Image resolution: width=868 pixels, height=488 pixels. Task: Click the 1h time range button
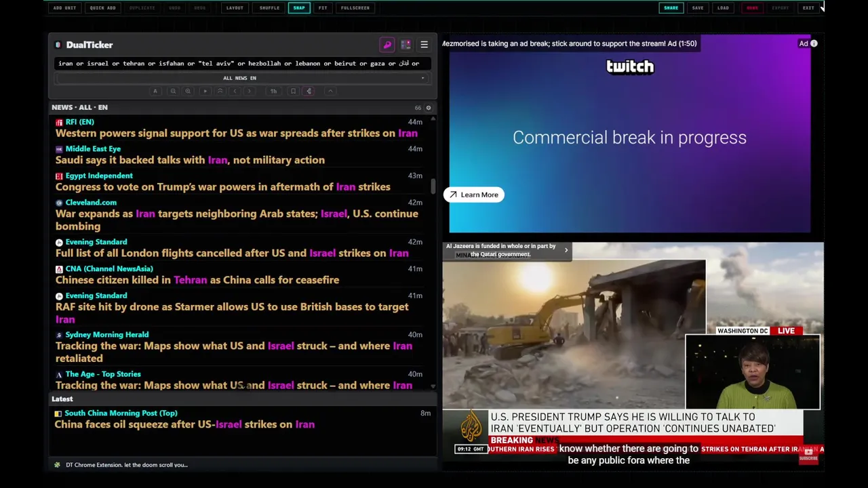click(x=273, y=91)
